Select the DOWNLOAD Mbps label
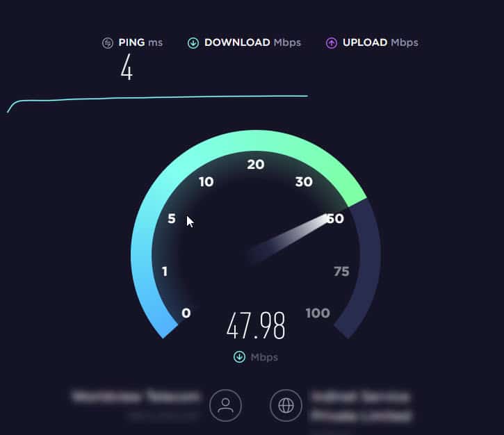The width and height of the screenshot is (504, 435). point(252,42)
